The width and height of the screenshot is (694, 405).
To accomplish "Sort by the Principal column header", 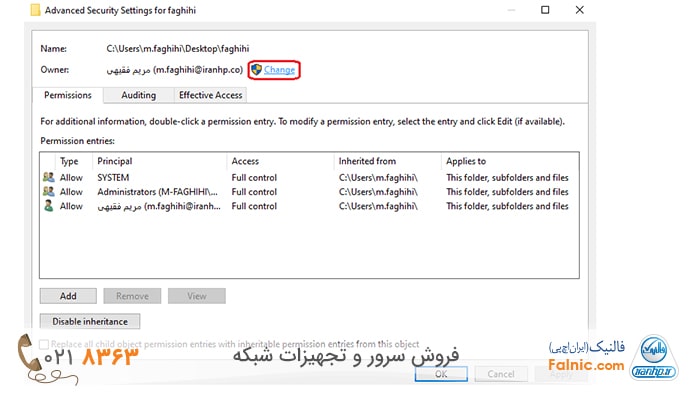I will (x=160, y=161).
